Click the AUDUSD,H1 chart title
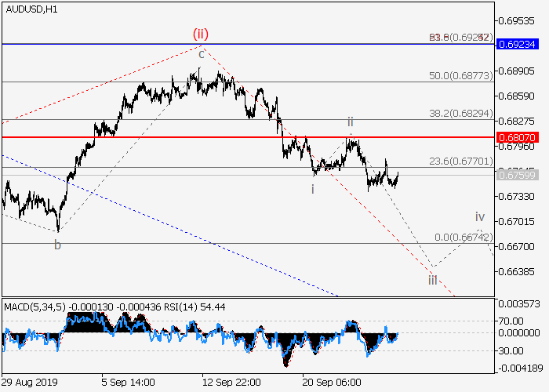This screenshot has height=392, width=549. (35, 8)
